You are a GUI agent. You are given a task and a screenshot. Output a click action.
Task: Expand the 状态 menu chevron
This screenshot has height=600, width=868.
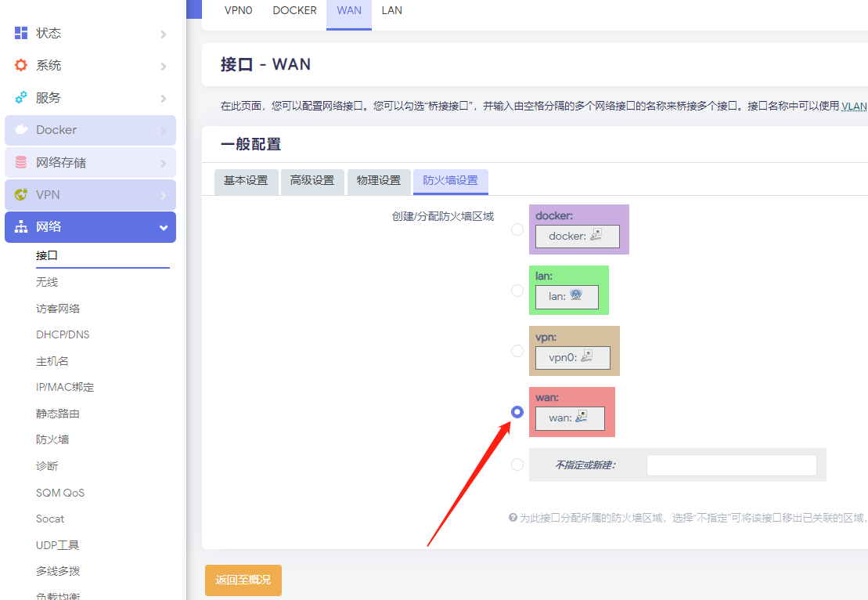(163, 34)
